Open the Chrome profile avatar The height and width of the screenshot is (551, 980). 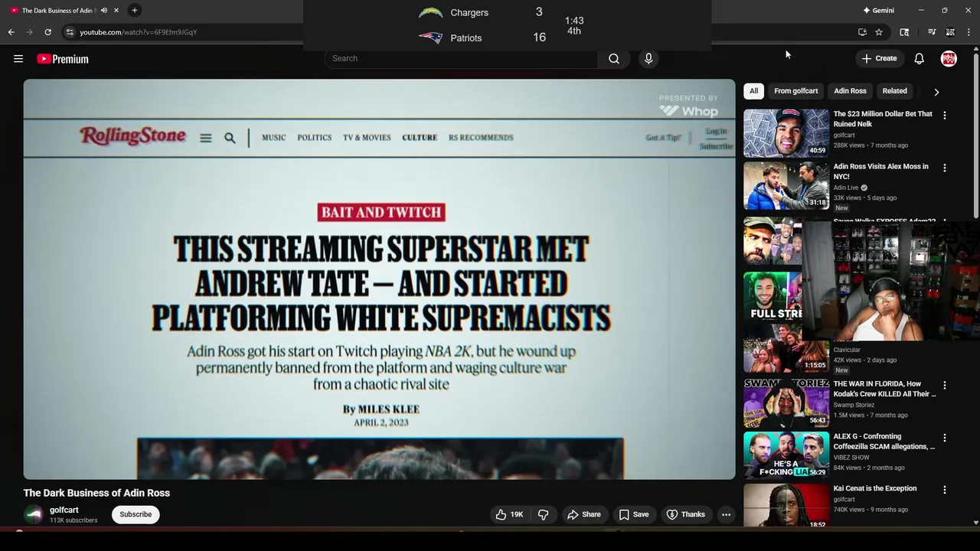(950, 32)
